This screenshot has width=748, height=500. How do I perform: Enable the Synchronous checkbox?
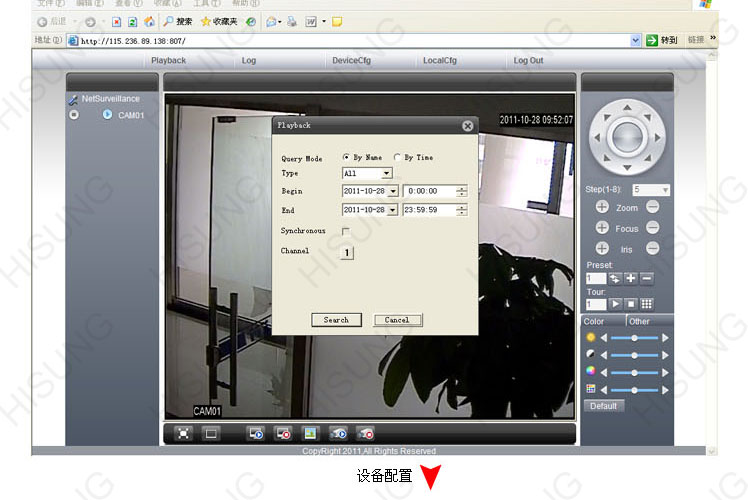[x=346, y=231]
